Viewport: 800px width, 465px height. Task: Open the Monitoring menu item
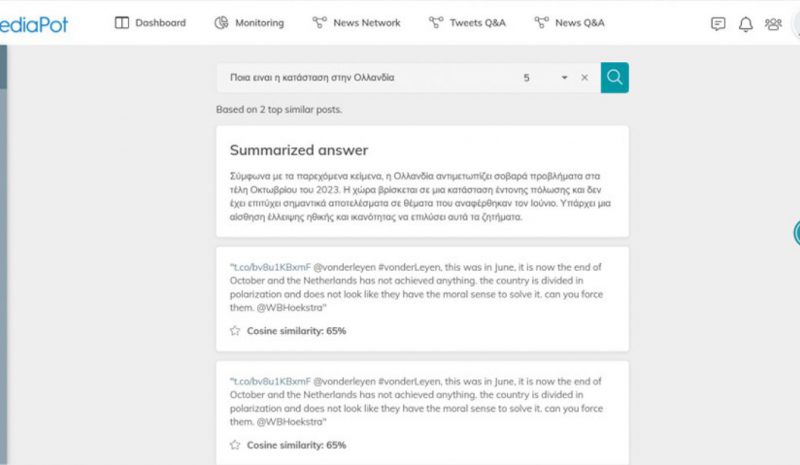(249, 23)
